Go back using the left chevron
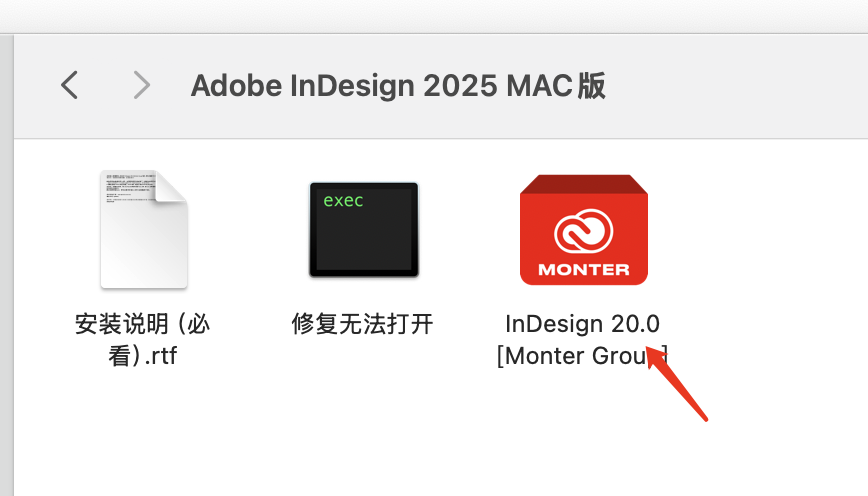The width and height of the screenshot is (868, 496). (x=69, y=85)
